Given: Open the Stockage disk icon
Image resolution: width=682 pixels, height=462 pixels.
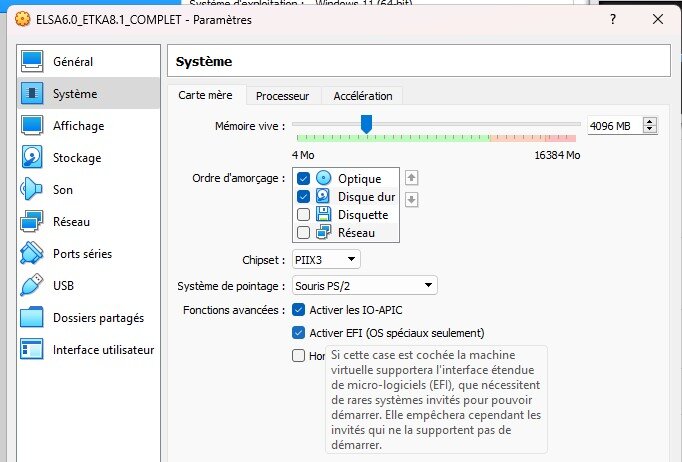Looking at the screenshot, I should click(x=32, y=157).
